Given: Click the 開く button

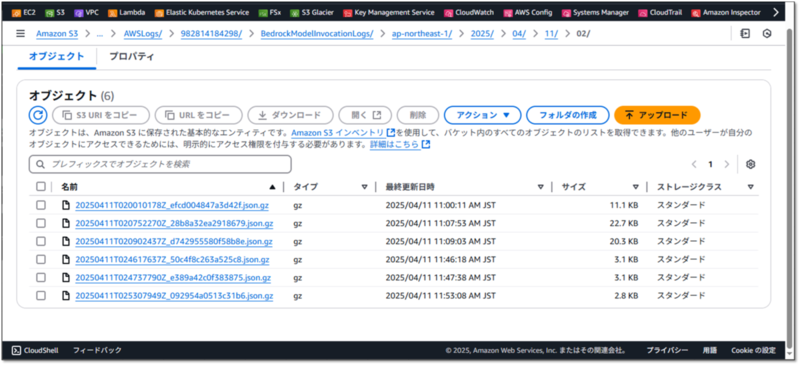Looking at the screenshot, I should coord(365,115).
